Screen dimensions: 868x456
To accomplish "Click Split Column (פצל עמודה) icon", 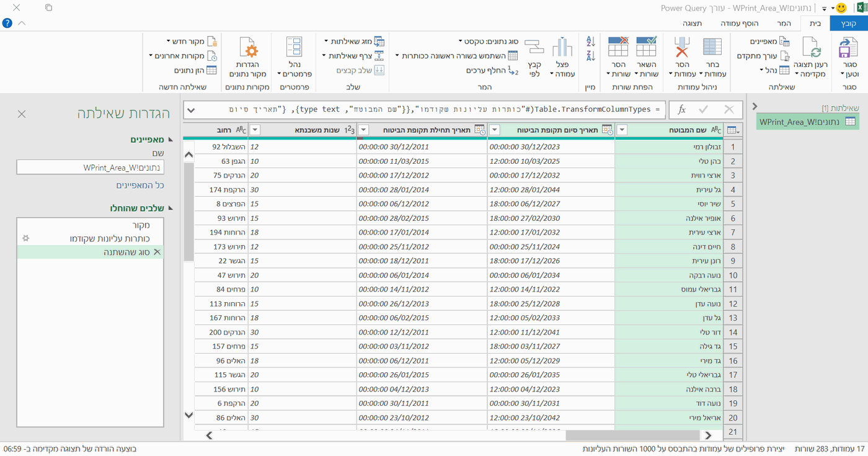I will click(x=562, y=48).
